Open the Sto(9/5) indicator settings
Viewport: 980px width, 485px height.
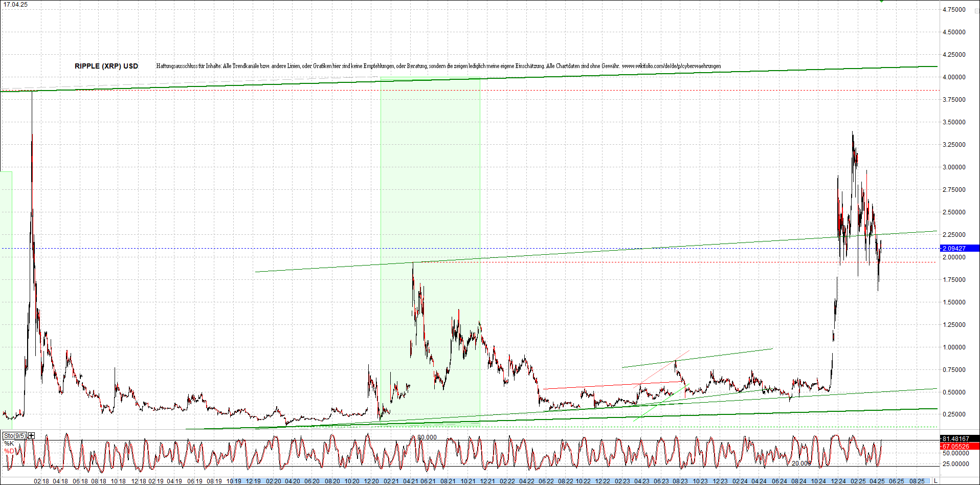click(15, 435)
